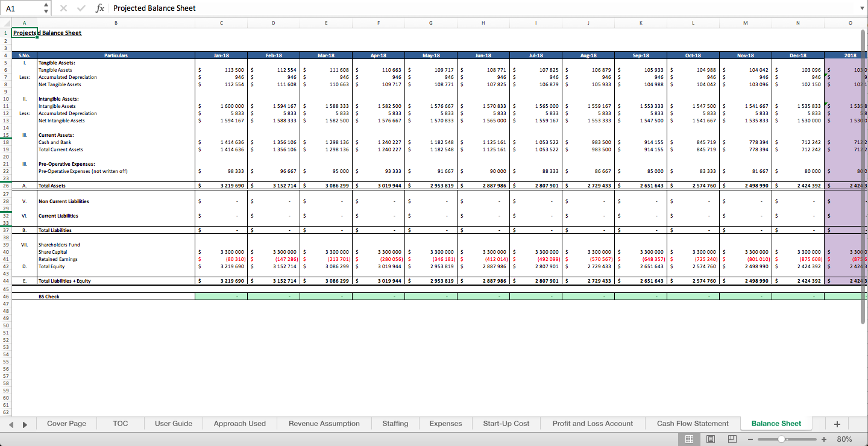Screen dimensions: 868x446
Task: Click the 2018 summary column header
Action: tap(850, 55)
